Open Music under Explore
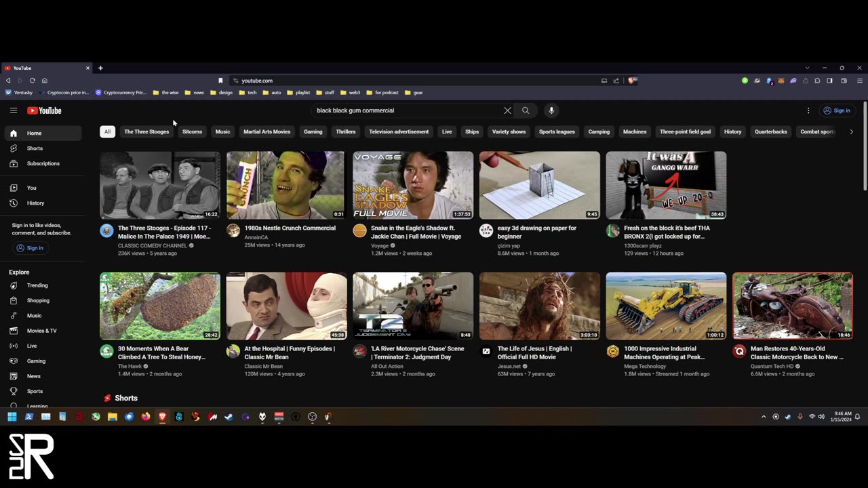Viewport: 868px width, 488px height. click(x=44, y=315)
